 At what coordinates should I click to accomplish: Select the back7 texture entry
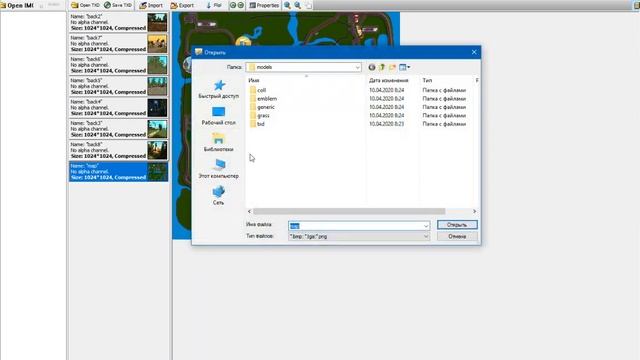[118, 43]
